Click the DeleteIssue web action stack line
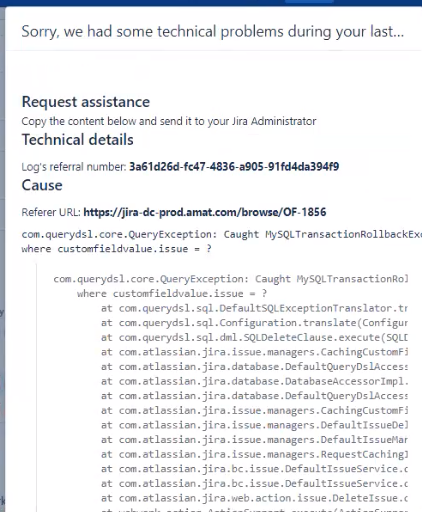The image size is (422, 512). pyautogui.click(x=254, y=498)
